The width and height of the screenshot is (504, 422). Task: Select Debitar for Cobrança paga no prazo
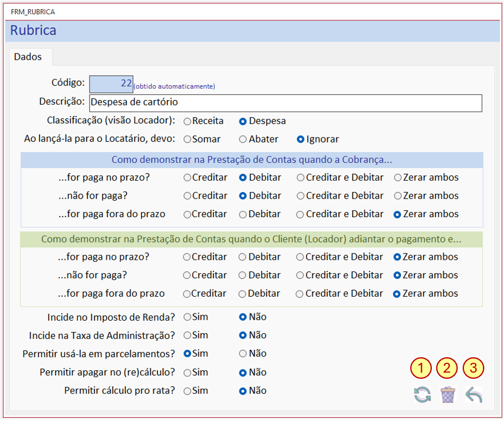tap(242, 178)
